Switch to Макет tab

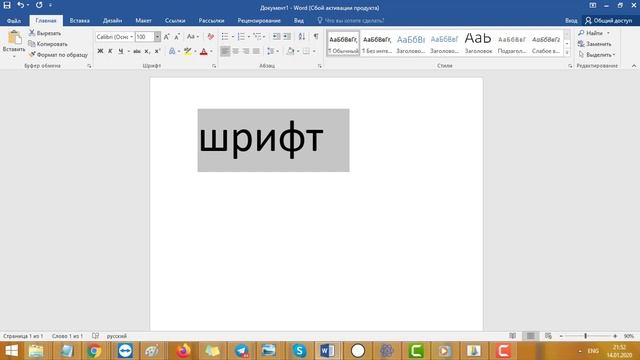click(143, 20)
